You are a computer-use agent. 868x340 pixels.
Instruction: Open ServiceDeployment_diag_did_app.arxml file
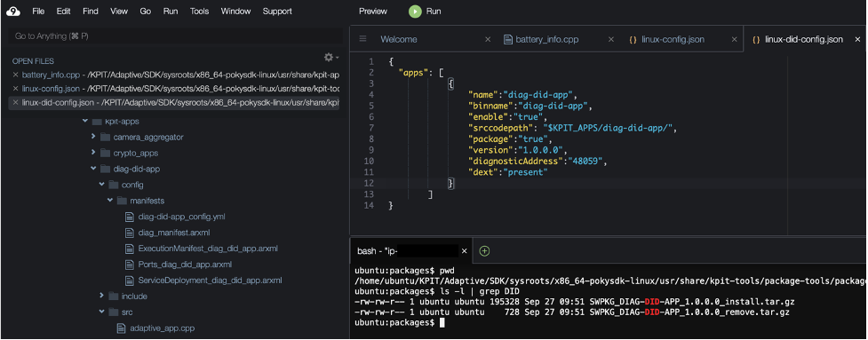(211, 281)
